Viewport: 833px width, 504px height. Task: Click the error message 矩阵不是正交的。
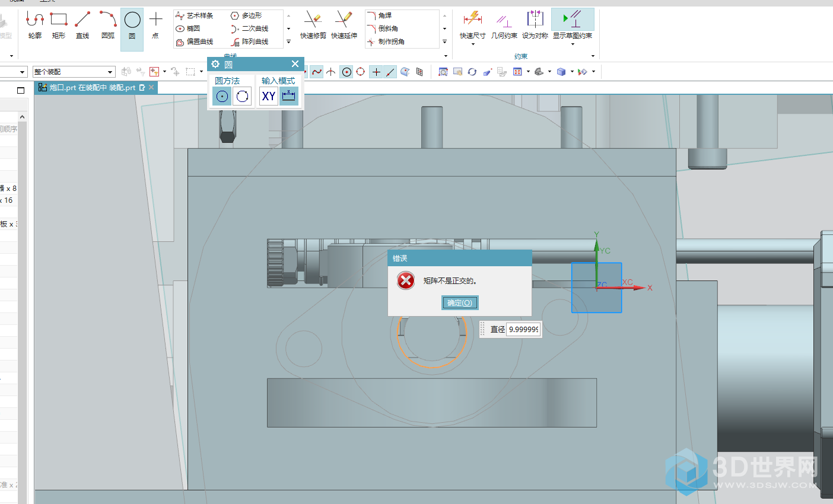[x=450, y=280]
